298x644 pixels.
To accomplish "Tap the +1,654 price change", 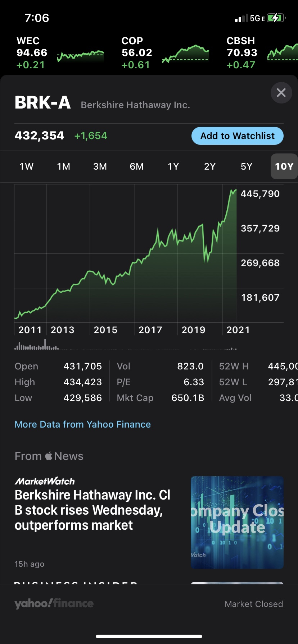I will [x=91, y=135].
